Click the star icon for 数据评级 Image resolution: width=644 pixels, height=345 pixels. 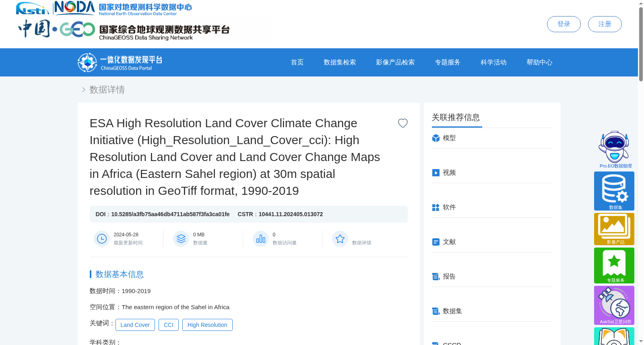click(x=340, y=239)
